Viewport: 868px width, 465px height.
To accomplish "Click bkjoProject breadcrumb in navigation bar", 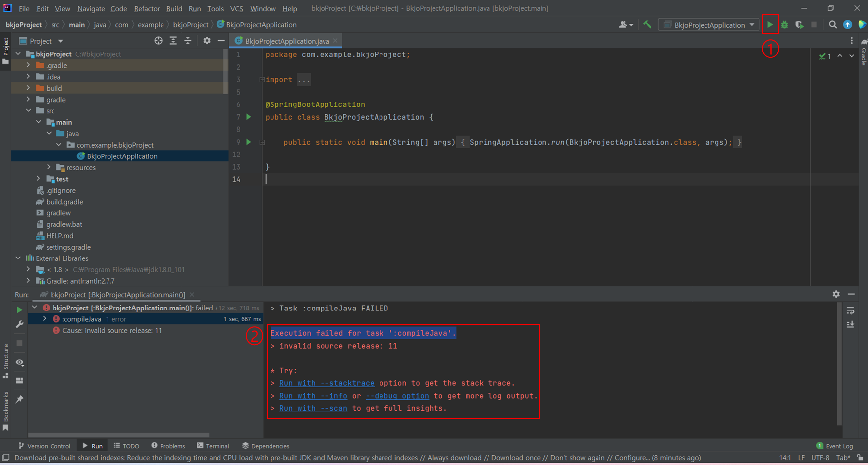I will pos(23,25).
